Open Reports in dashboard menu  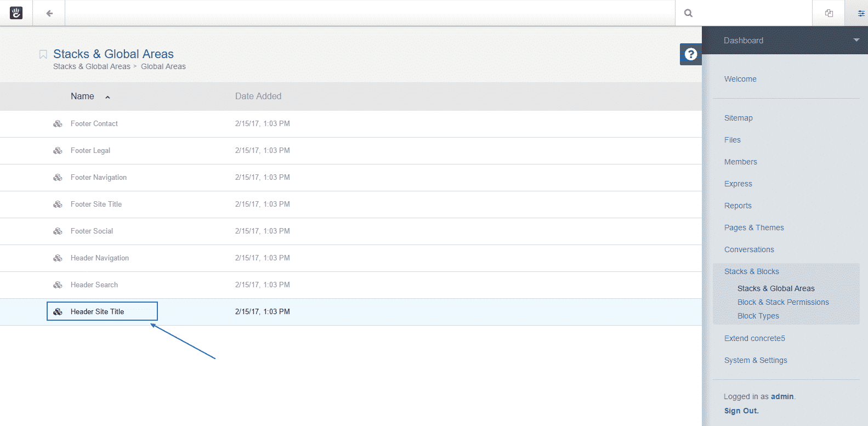[738, 206]
